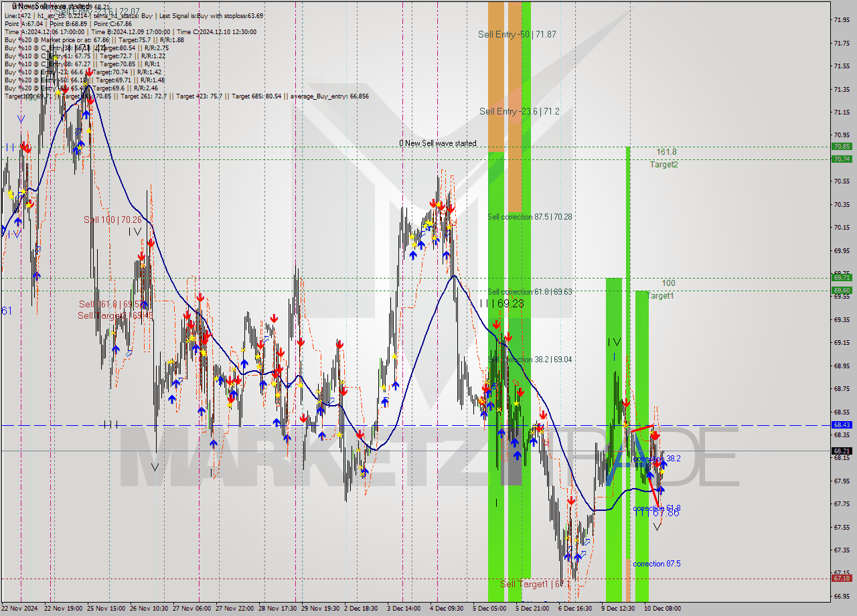Click the 'Sell 161.8' red label
Image resolution: width=857 pixels, height=616 pixels.
(110, 304)
